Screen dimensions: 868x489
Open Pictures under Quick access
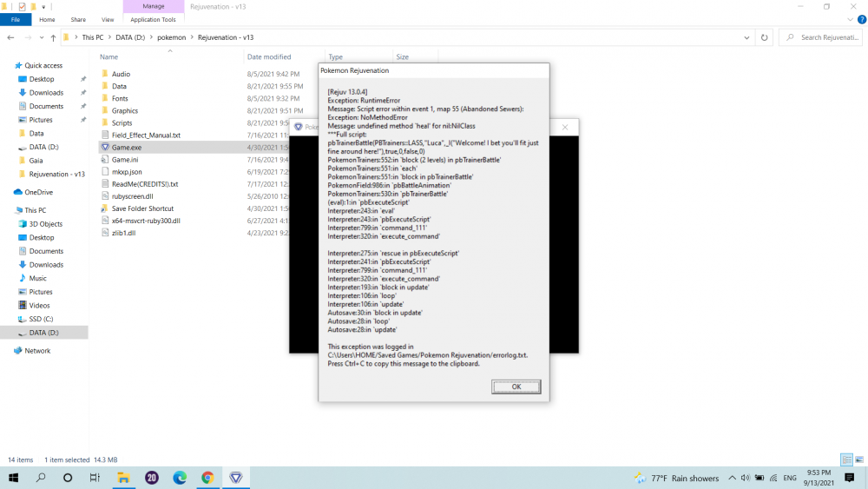pyautogui.click(x=41, y=120)
